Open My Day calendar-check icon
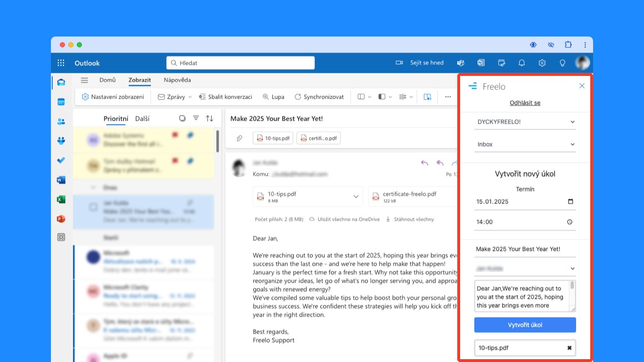Image resolution: width=644 pixels, height=362 pixels. tap(502, 63)
